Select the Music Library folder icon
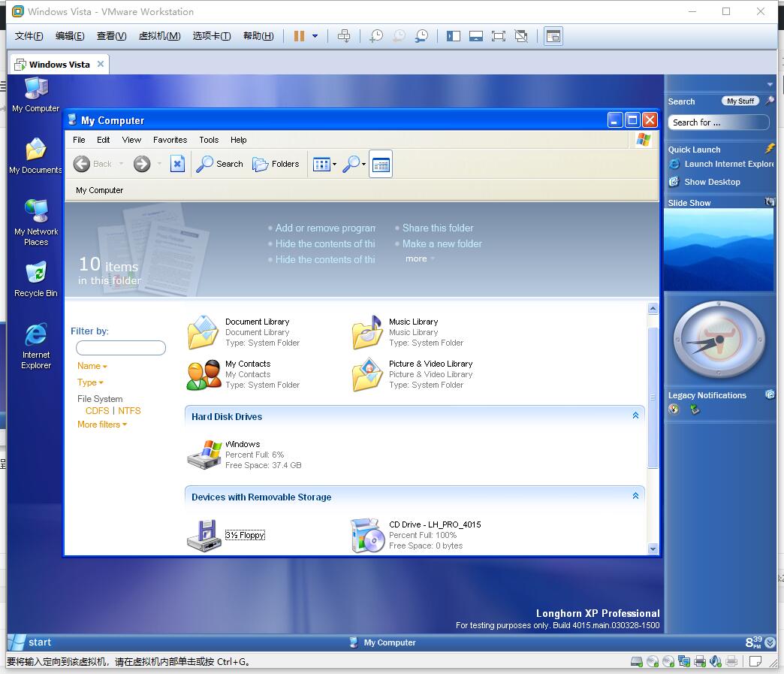 tap(367, 332)
